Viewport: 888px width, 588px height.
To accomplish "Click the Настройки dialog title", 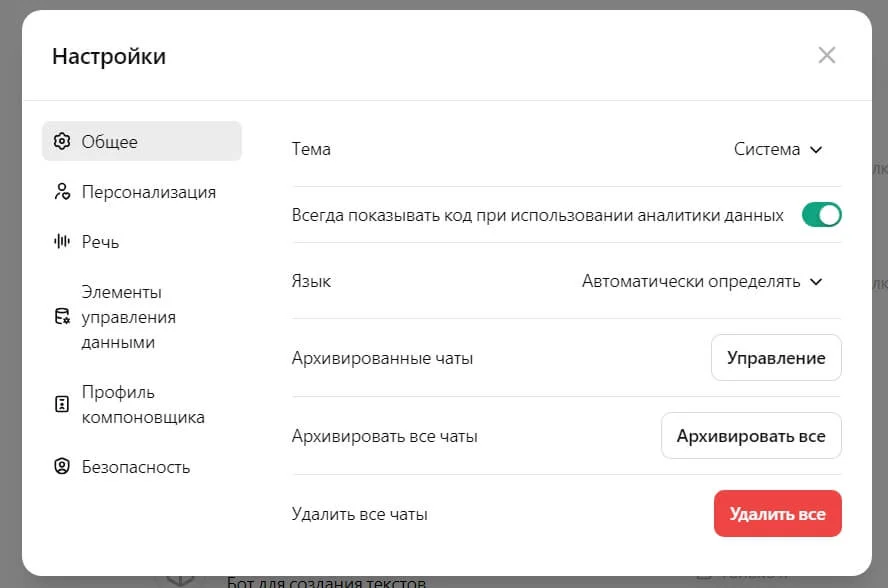I will coord(109,56).
